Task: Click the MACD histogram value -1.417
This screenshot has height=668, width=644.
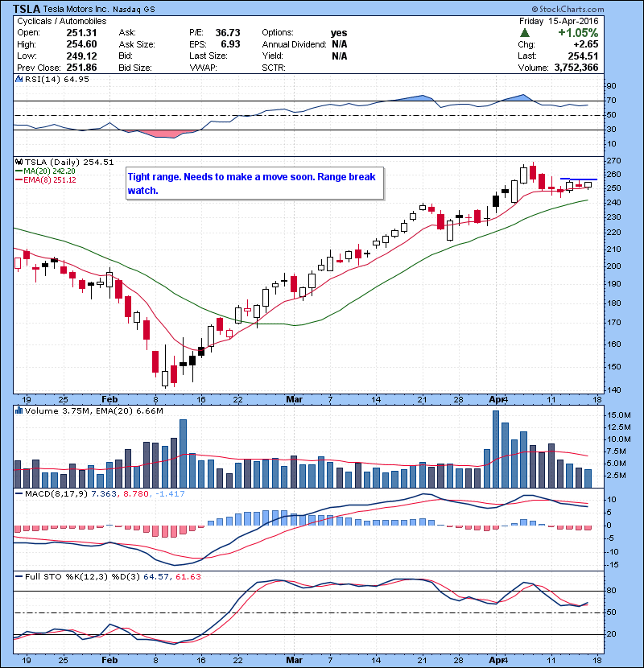Action: 170,494
